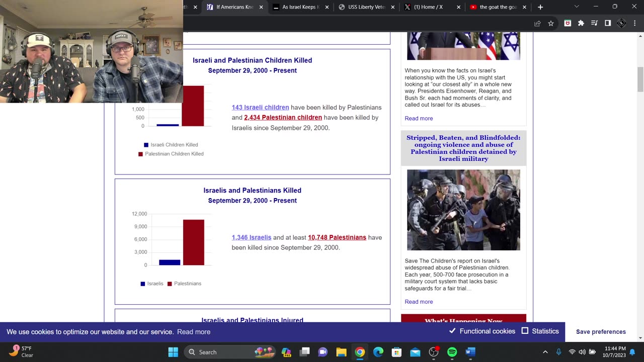Image resolution: width=644 pixels, height=362 pixels.
Task: Click the microphone tray icon
Action: 558,352
